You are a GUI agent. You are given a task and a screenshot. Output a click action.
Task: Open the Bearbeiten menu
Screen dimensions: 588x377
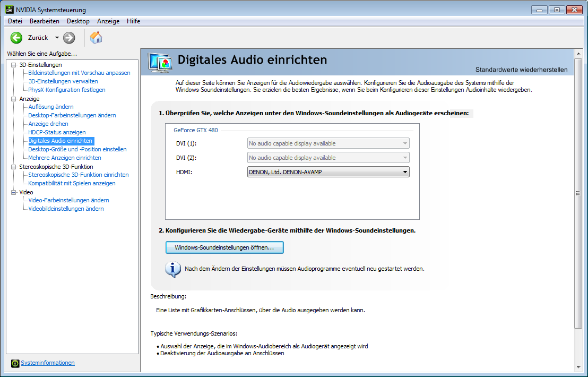tap(45, 21)
